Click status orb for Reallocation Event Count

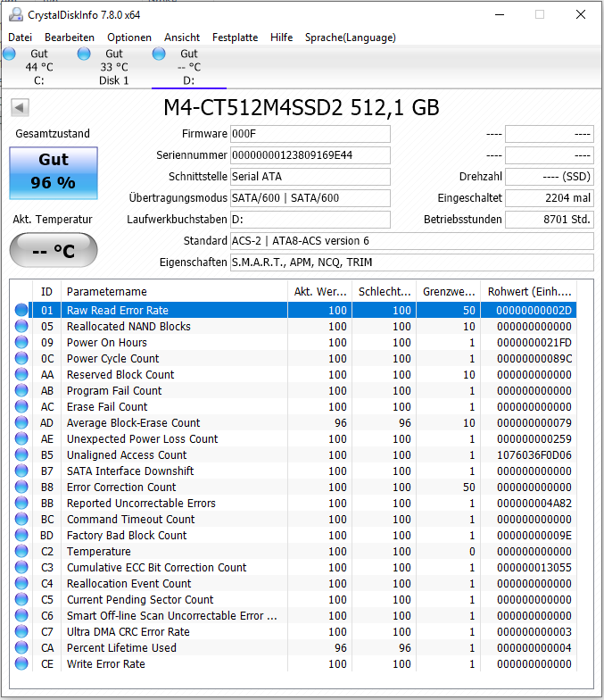click(x=21, y=584)
